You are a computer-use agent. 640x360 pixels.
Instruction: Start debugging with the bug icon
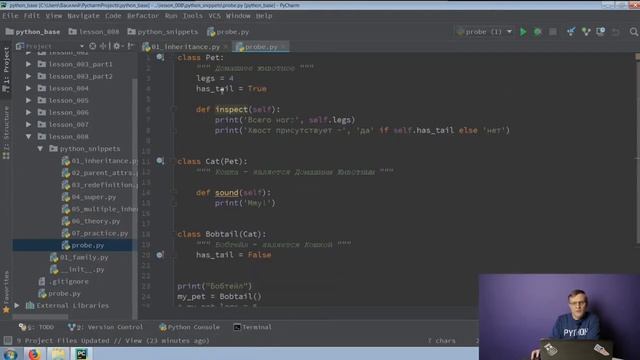tap(538, 32)
